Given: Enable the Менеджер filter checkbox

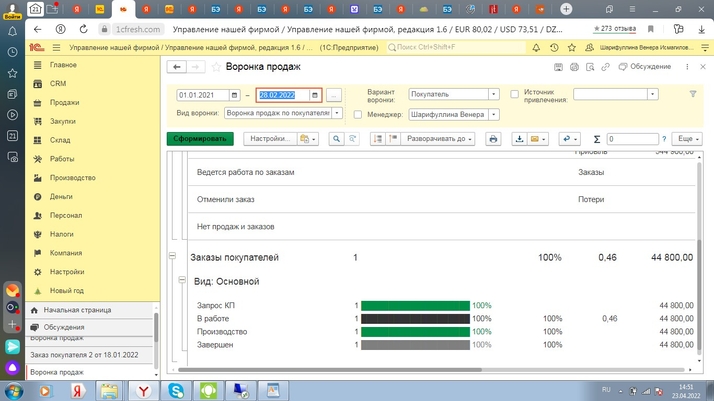Looking at the screenshot, I should tap(358, 115).
